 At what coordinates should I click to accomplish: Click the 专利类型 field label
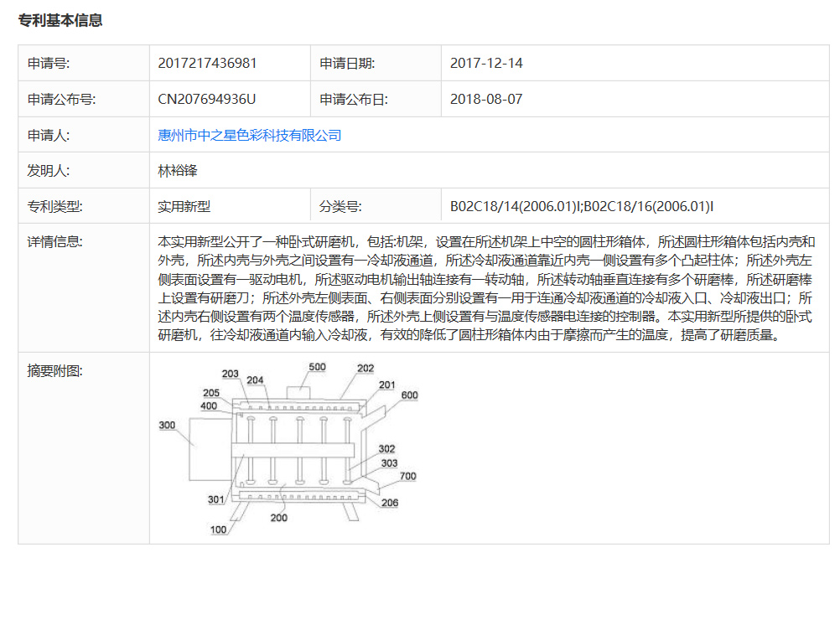click(55, 206)
